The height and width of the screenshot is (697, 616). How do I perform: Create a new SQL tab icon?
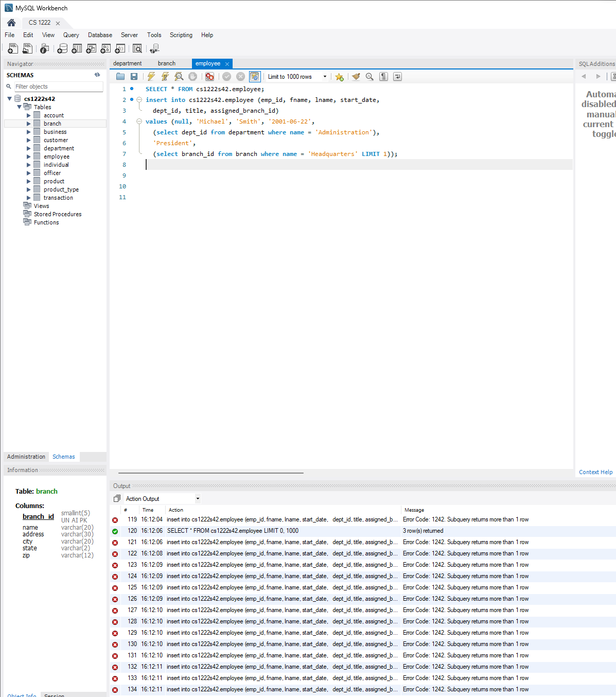(13, 48)
